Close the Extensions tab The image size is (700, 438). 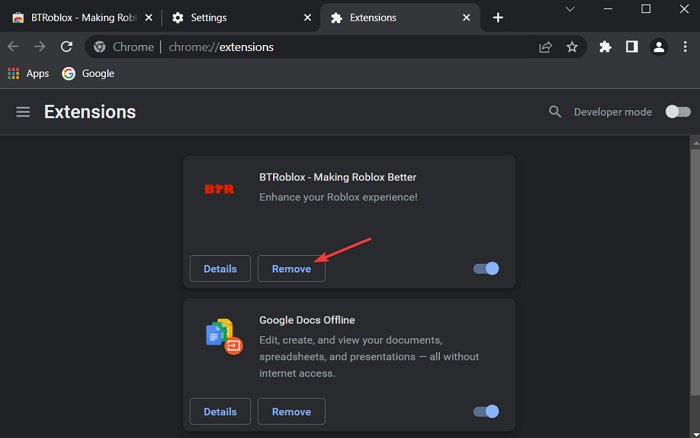pos(467,17)
